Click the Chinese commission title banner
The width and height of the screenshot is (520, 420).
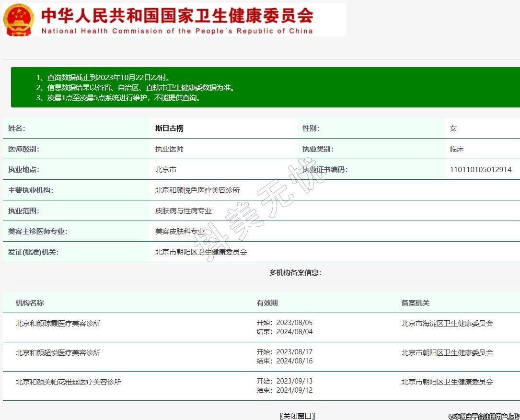(177, 15)
